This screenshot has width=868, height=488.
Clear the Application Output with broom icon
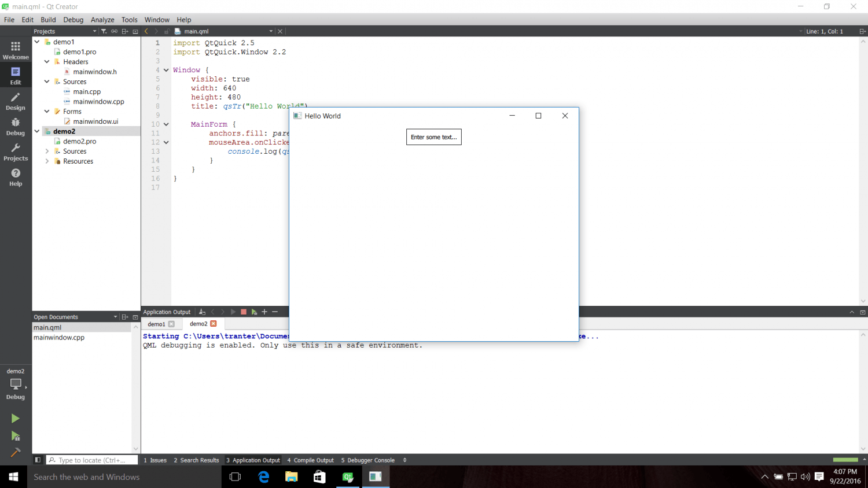pos(201,312)
